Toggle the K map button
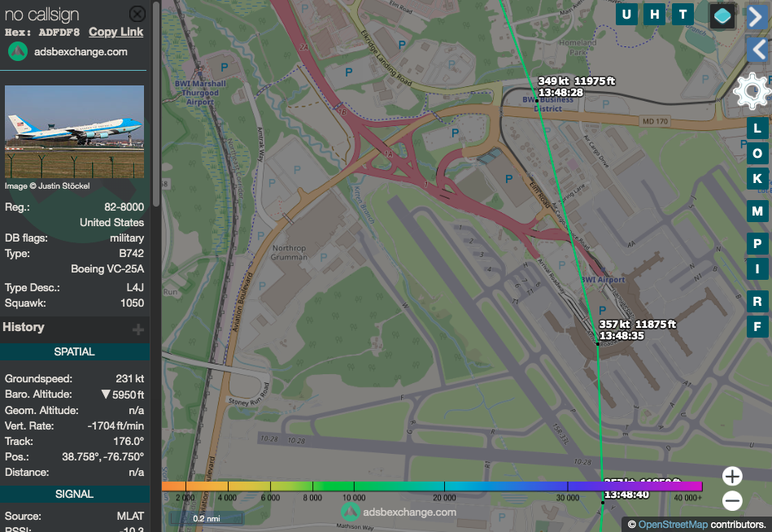The image size is (772, 532). 757,179
